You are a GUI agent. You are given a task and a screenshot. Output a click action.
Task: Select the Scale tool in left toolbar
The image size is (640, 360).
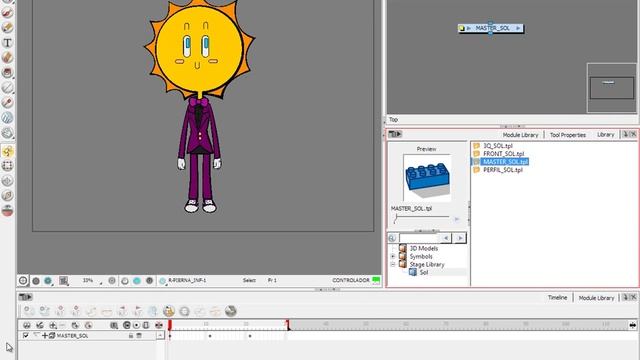click(7, 196)
